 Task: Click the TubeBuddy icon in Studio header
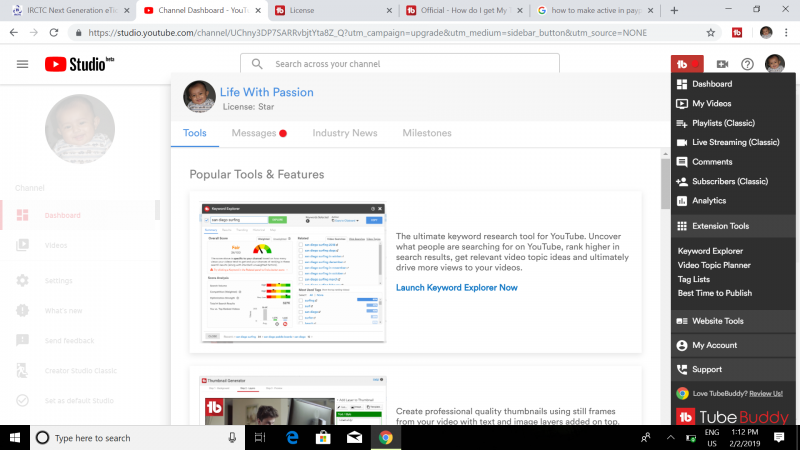[x=686, y=64]
